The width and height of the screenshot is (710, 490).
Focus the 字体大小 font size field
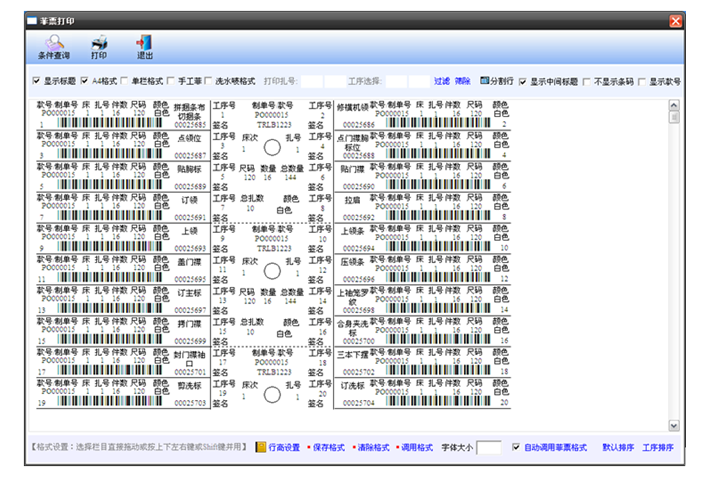click(x=489, y=447)
